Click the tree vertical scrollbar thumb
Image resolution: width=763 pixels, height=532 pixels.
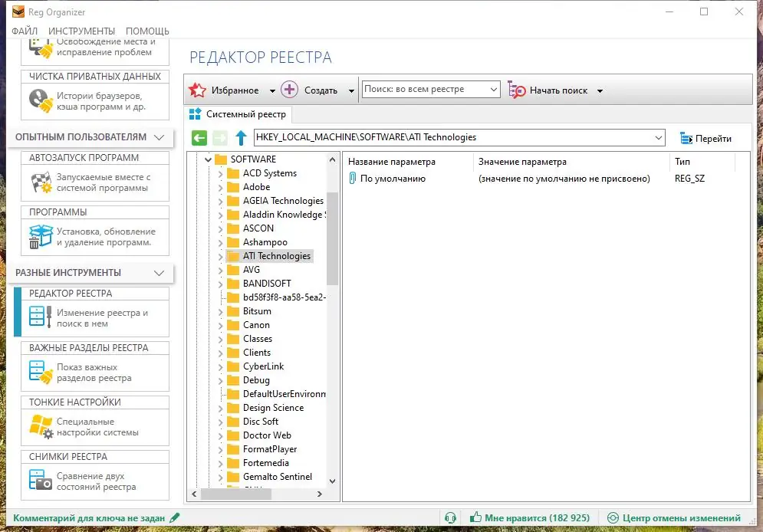click(x=332, y=238)
